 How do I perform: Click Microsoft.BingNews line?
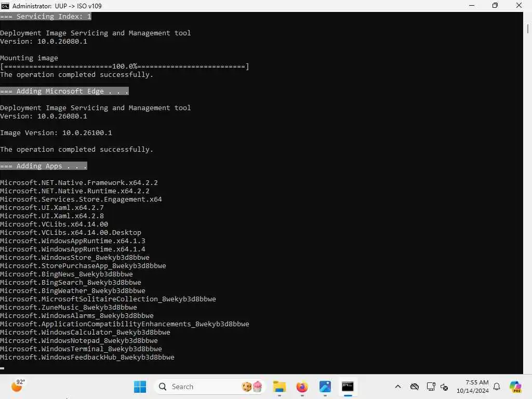click(x=66, y=274)
